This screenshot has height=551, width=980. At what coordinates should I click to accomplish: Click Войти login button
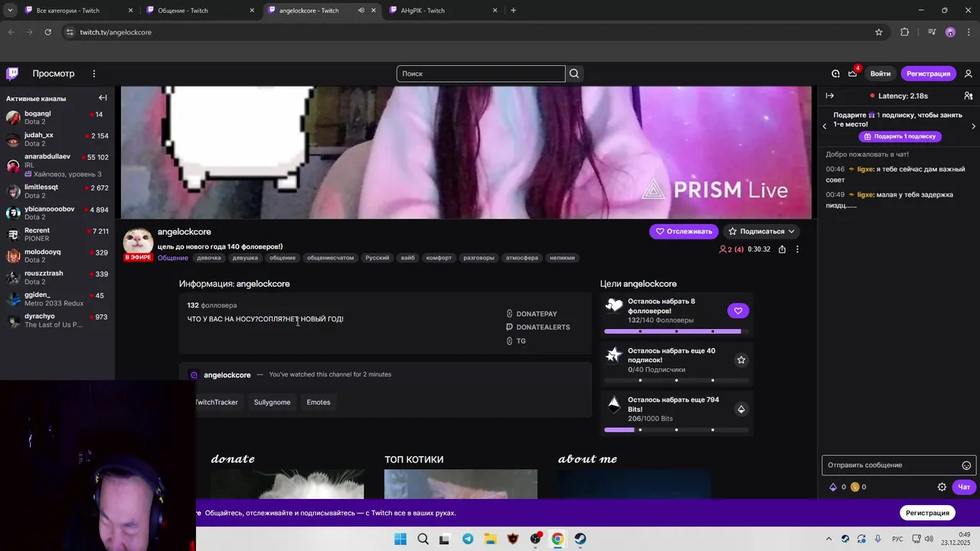880,73
